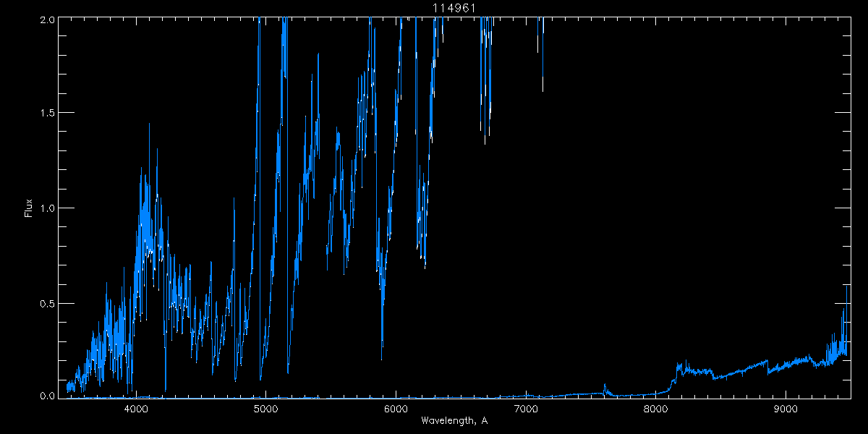Select the Flux axis label
Viewport: 868px width, 434px height.
click(28, 208)
